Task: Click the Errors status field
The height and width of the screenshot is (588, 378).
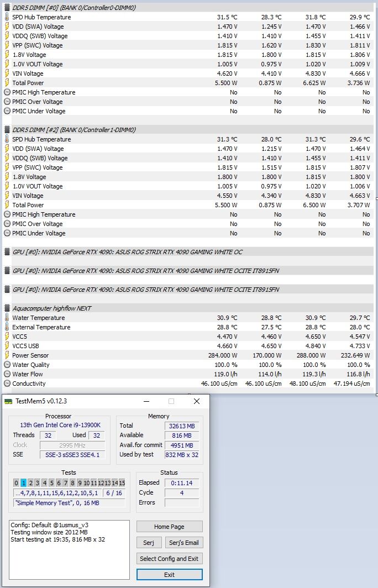Action: coord(182,502)
